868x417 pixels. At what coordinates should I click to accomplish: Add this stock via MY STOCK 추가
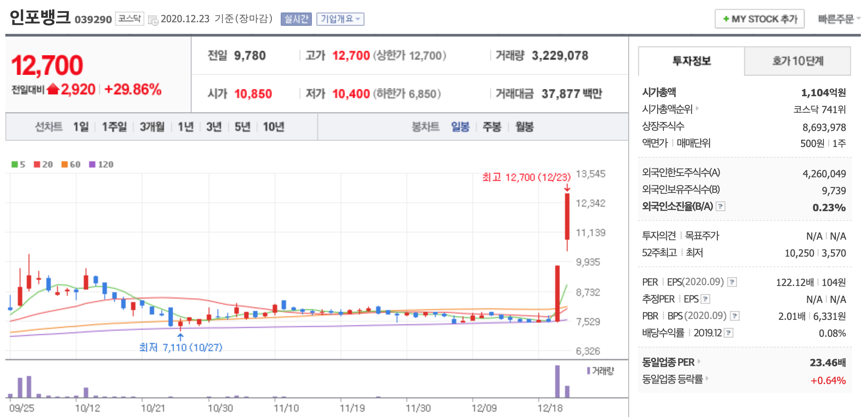(x=760, y=19)
